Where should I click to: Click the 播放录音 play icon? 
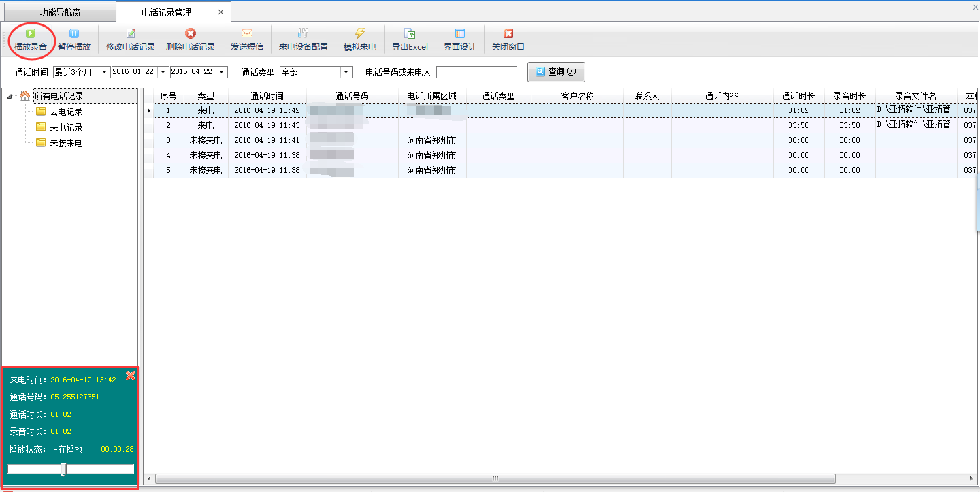tap(31, 33)
